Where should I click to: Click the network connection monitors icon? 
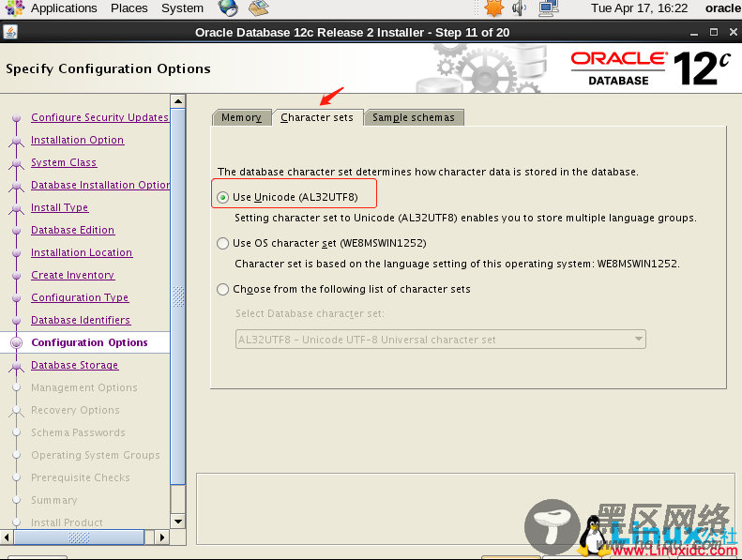pos(549,8)
